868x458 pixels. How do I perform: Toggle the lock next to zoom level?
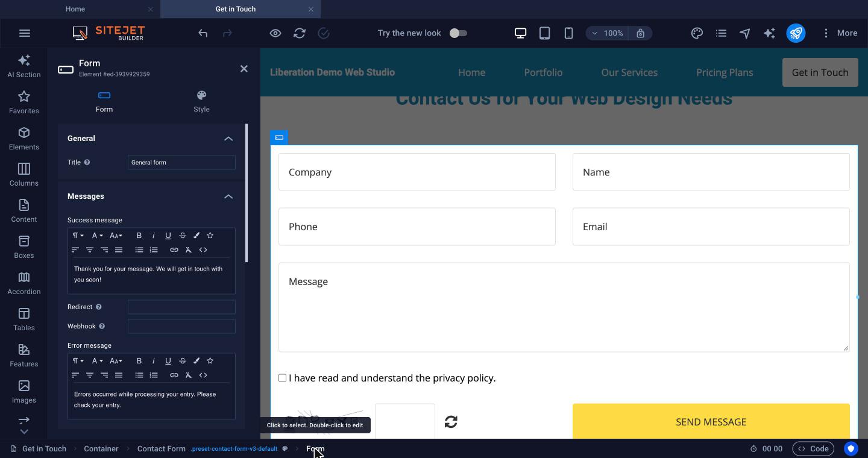click(640, 33)
